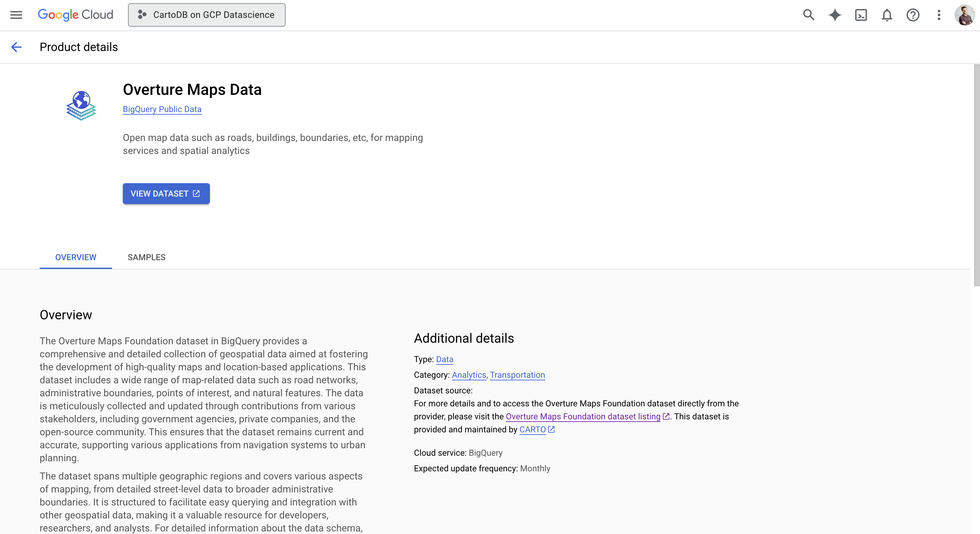Switch to the OVERVIEW tab
The height and width of the screenshot is (534, 980).
[x=76, y=257]
